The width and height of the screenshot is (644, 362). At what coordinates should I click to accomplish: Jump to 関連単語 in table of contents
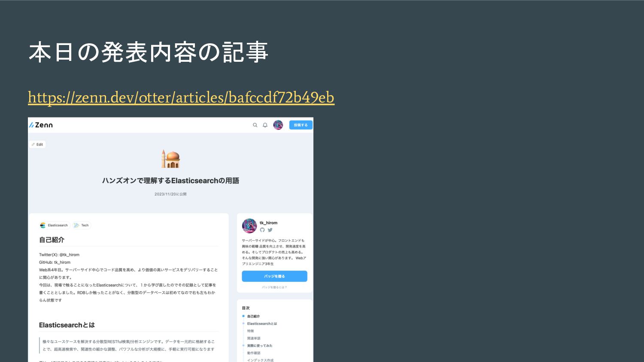click(254, 338)
